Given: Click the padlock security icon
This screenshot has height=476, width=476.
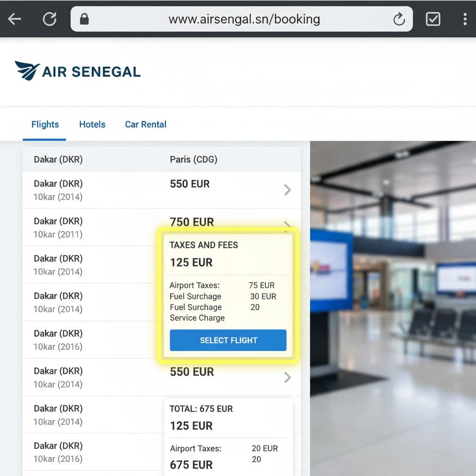Looking at the screenshot, I should [x=84, y=19].
